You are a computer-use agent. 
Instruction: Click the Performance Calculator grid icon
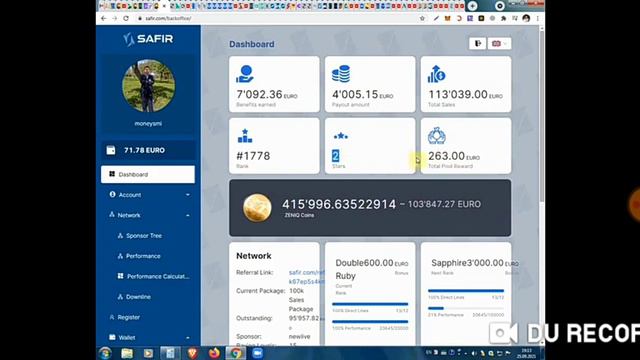120,276
